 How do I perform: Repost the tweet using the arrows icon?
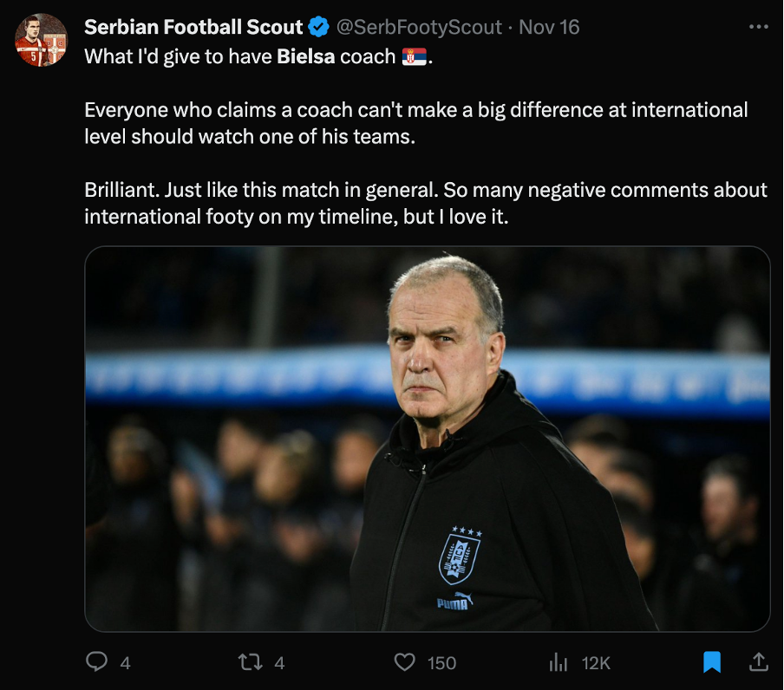coord(251,662)
